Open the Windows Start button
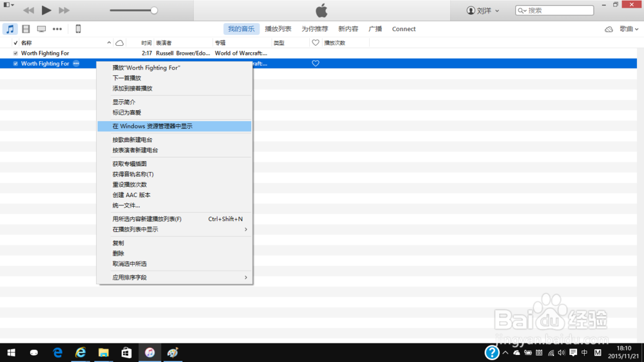The width and height of the screenshot is (644, 362). tap(12, 352)
